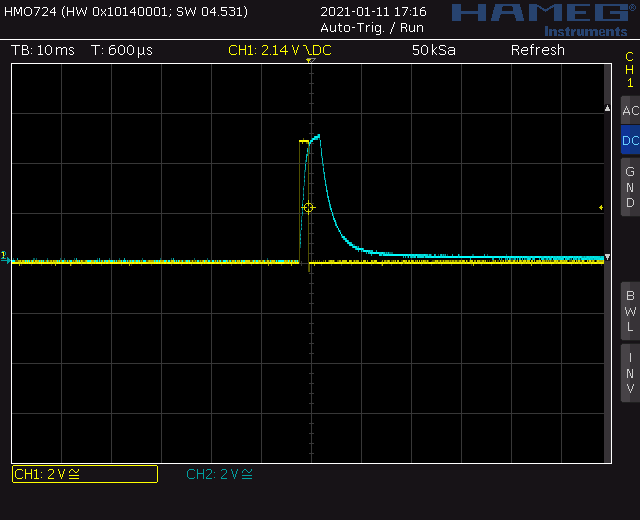Image resolution: width=640 pixels, height=520 pixels.
Task: Open the TB 10 ms timebase setting
Action: point(43,51)
